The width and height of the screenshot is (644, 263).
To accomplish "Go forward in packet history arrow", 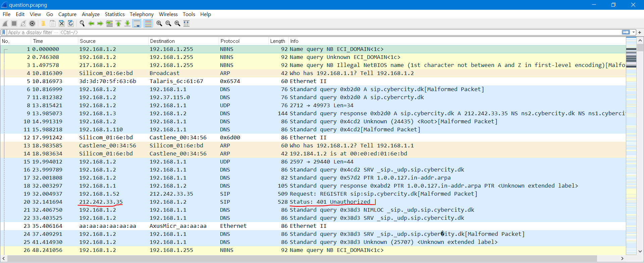I will [x=100, y=23].
